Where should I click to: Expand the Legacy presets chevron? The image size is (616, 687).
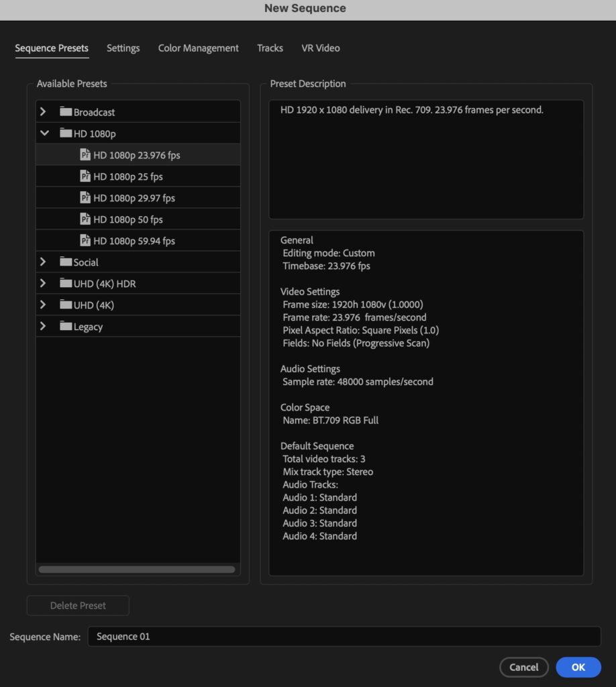click(43, 327)
